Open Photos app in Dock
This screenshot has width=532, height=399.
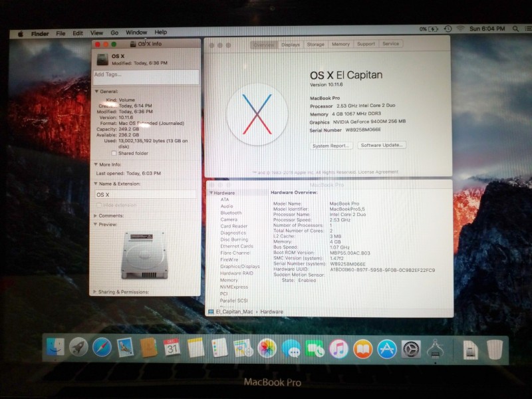267,348
